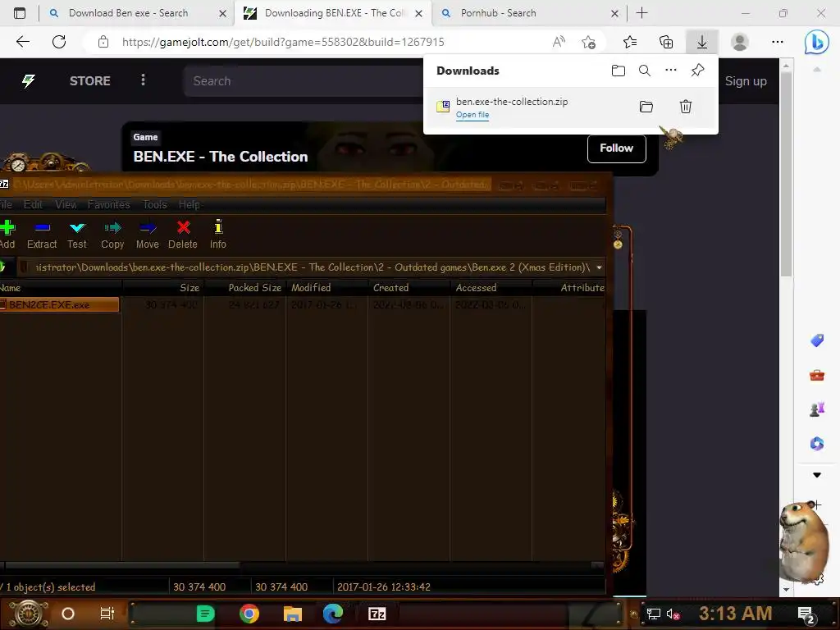
Task: Open the Tools menu in 7-Zip
Action: [x=155, y=204]
